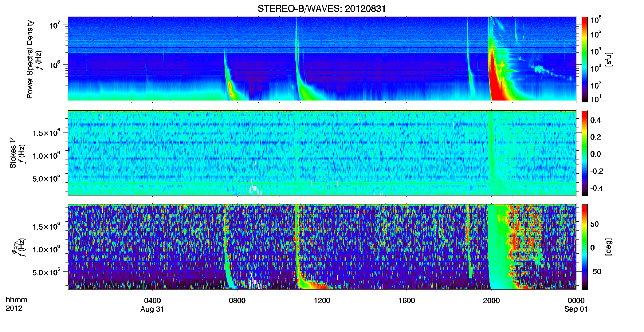Click the phi RTN angle colorbar

585,247
